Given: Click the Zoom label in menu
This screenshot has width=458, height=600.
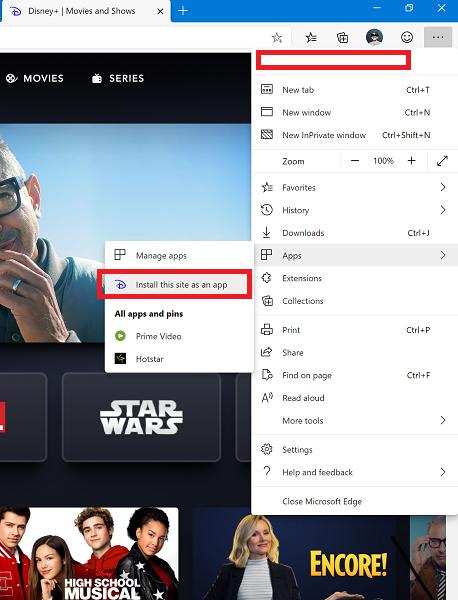Looking at the screenshot, I should click(x=293, y=161).
